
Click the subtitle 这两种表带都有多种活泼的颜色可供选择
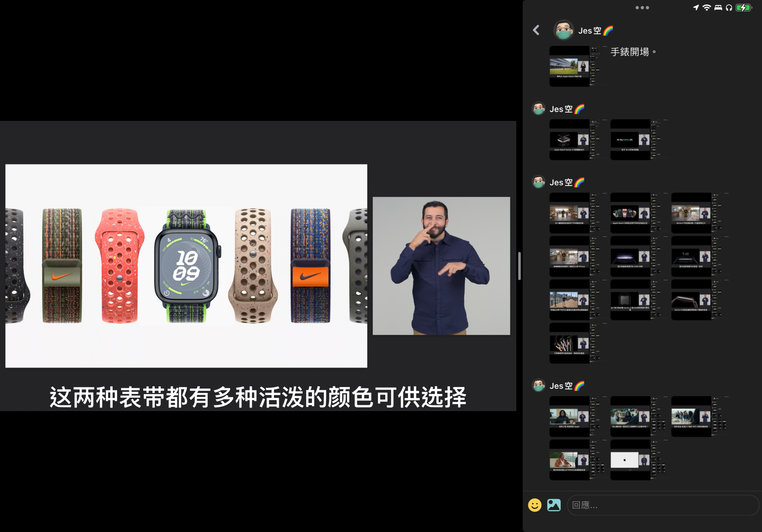(258, 397)
